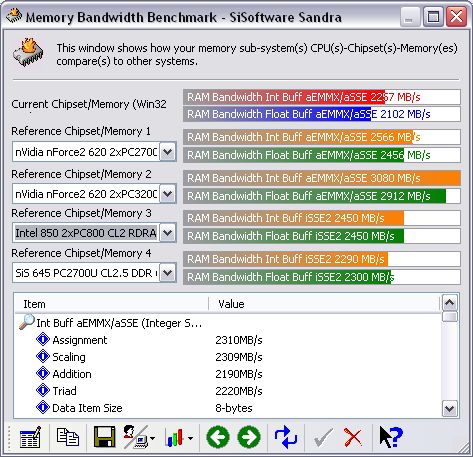
Task: Click the flaming memory chip icon
Action: coord(28,53)
